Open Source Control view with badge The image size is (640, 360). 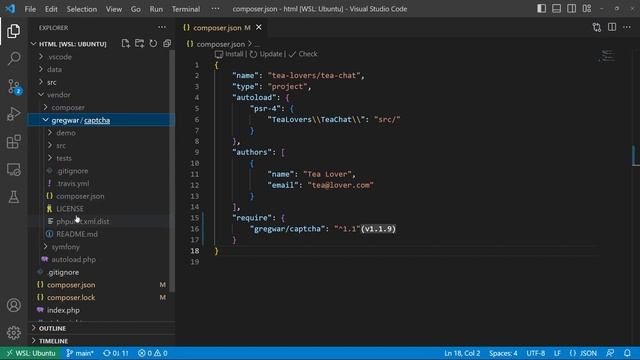[14, 87]
